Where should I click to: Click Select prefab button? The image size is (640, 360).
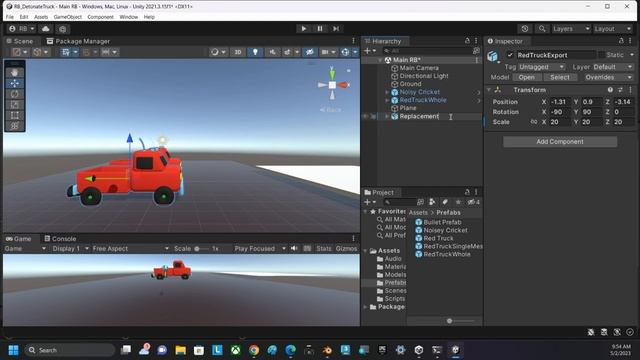560,77
